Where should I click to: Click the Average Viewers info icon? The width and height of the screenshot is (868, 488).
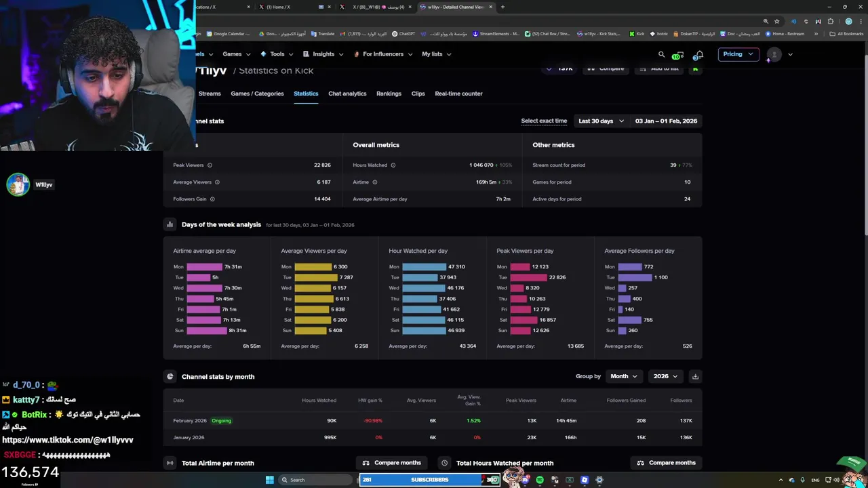click(217, 182)
